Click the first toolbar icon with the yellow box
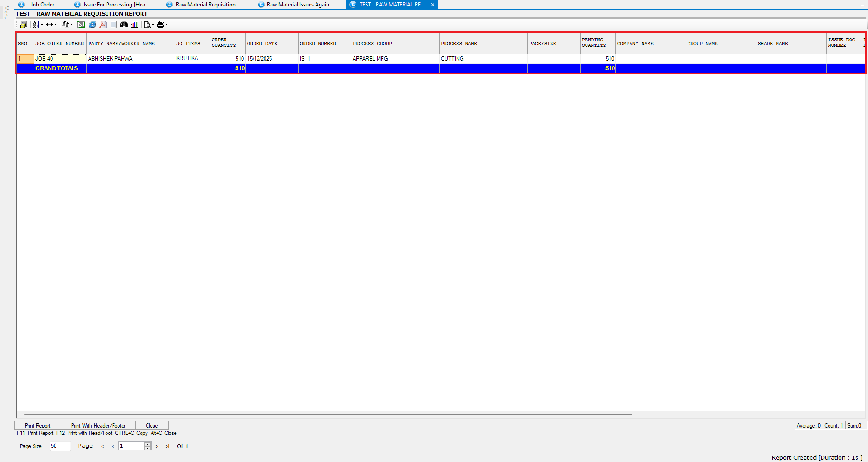 pos(23,24)
